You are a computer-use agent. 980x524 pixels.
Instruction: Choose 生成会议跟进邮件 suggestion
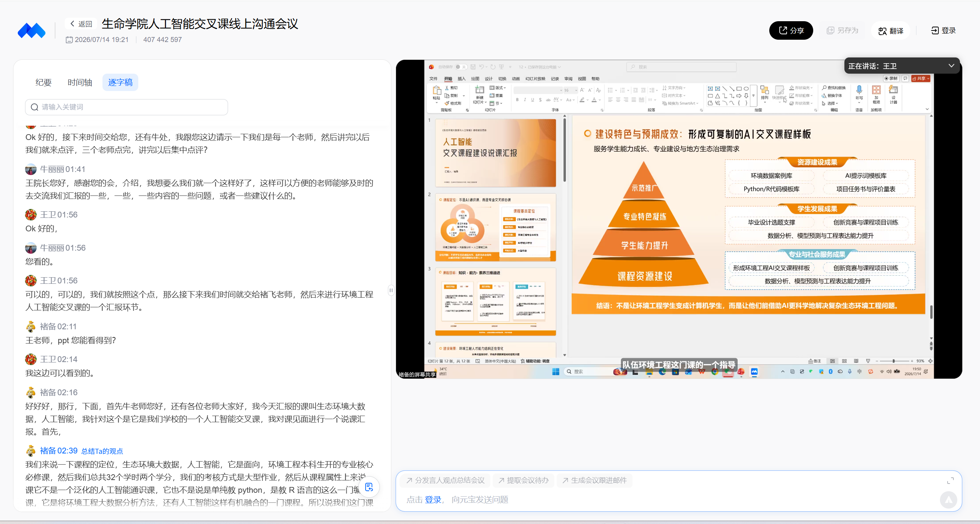594,480
